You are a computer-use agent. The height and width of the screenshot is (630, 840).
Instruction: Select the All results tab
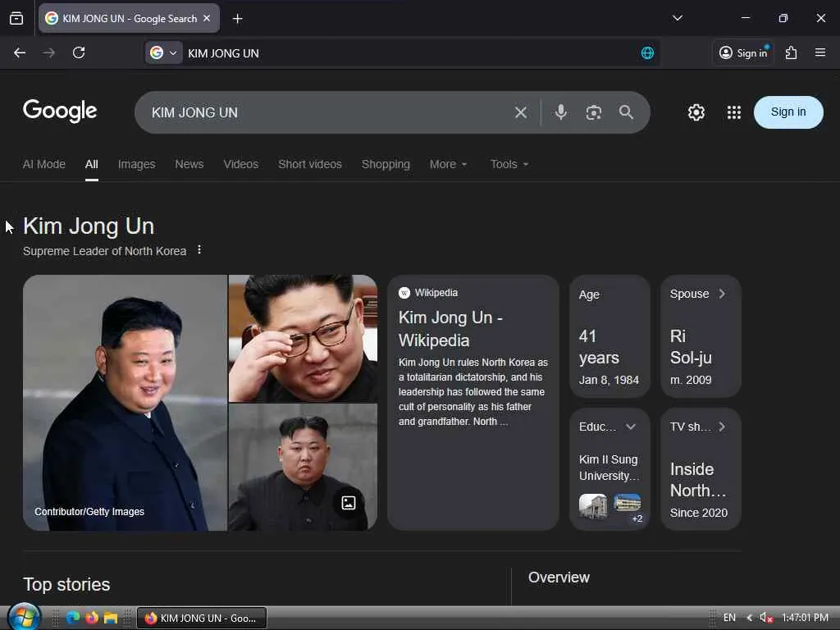(92, 164)
